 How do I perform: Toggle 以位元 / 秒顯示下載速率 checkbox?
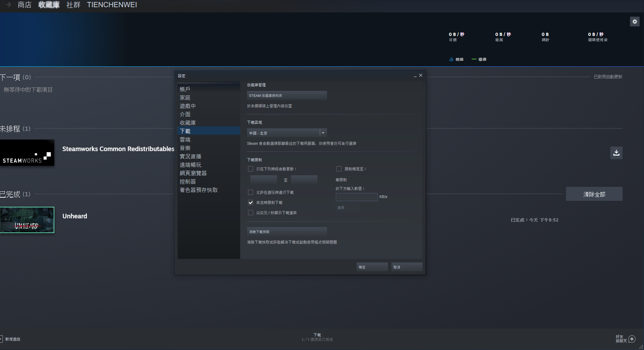[251, 212]
